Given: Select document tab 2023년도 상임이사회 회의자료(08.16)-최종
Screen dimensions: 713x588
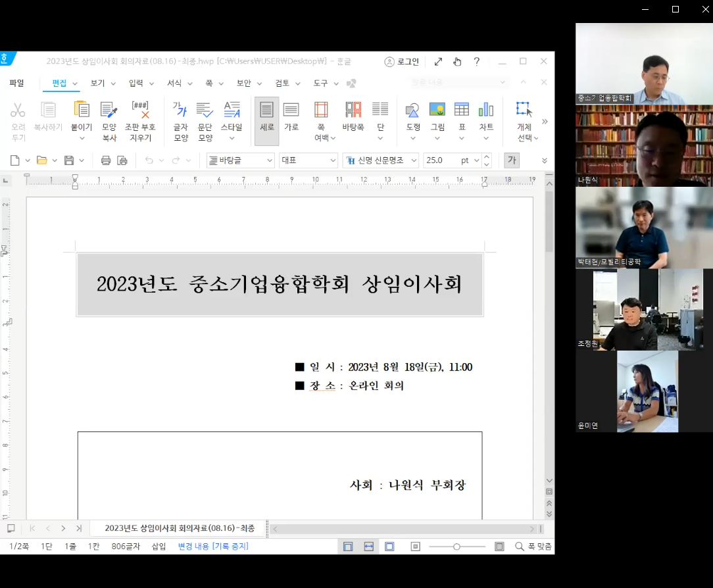Looking at the screenshot, I should pos(180,528).
